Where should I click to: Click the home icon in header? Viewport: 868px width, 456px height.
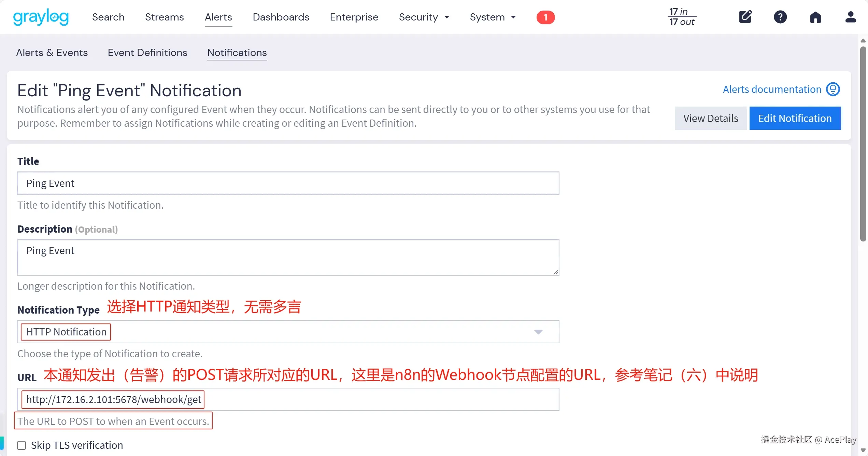pos(815,17)
